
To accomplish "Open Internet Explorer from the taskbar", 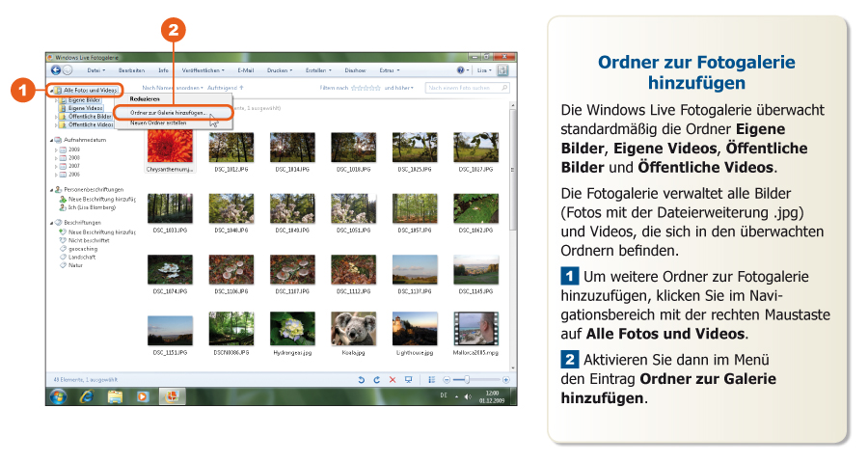I will pyautogui.click(x=86, y=396).
